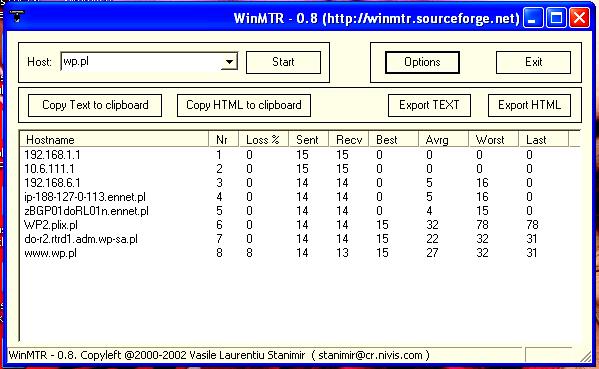The width and height of the screenshot is (599, 369).
Task: Click the resize grip in status bar corner
Action: [x=586, y=357]
